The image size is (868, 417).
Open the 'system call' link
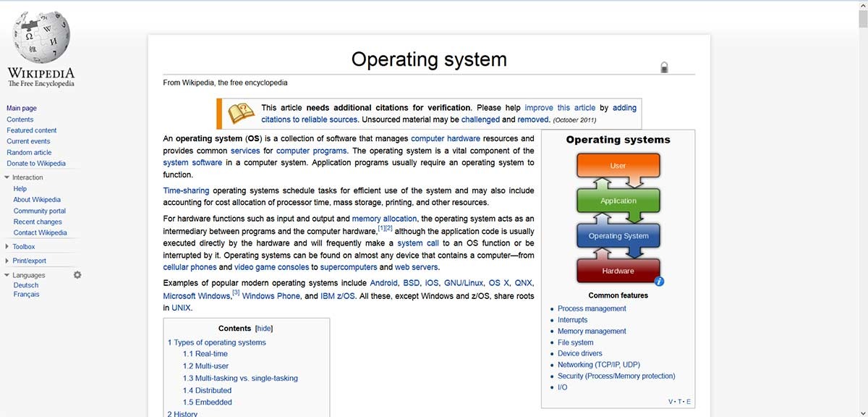[x=418, y=243]
